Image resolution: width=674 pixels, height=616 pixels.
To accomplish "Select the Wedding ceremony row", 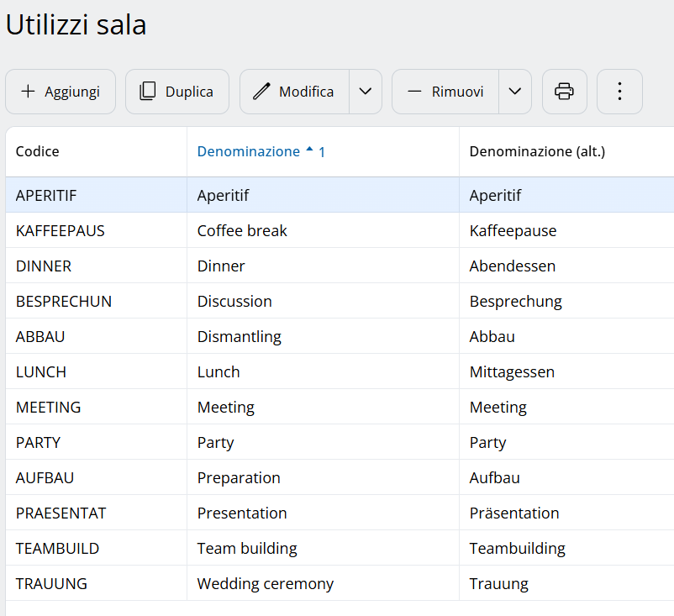I will pyautogui.click(x=265, y=583).
